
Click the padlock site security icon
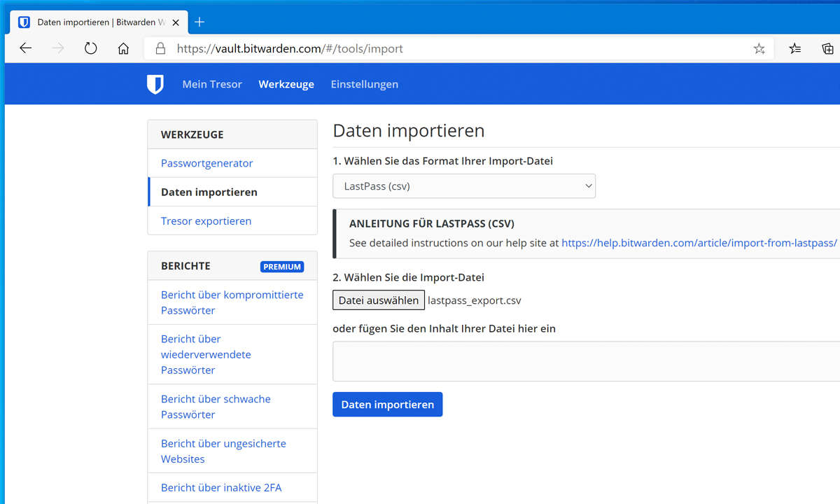(160, 48)
